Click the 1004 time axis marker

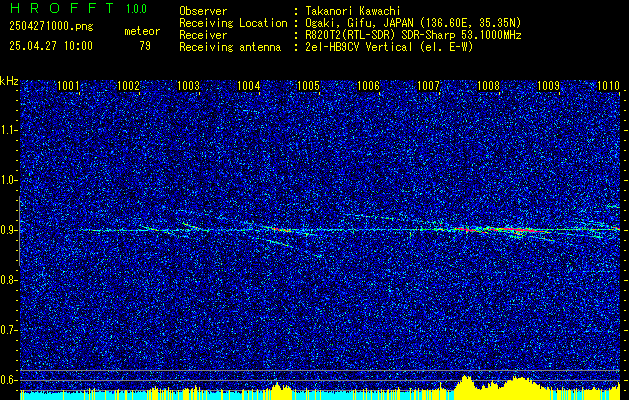pyautogui.click(x=248, y=85)
